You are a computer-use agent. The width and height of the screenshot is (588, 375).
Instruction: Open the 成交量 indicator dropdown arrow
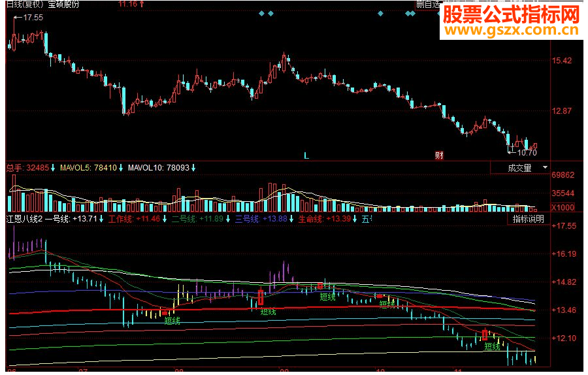coord(546,167)
